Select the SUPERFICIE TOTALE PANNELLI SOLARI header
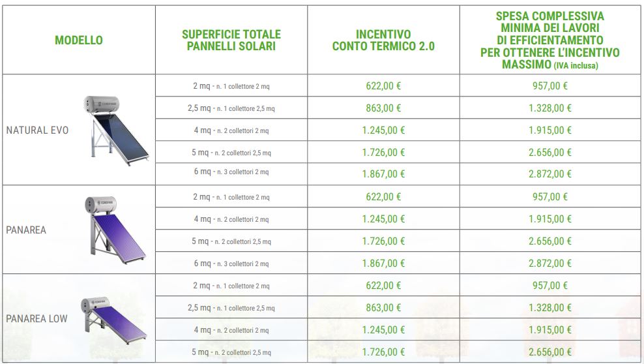Image resolution: width=644 pixels, height=364 pixels. (x=231, y=40)
